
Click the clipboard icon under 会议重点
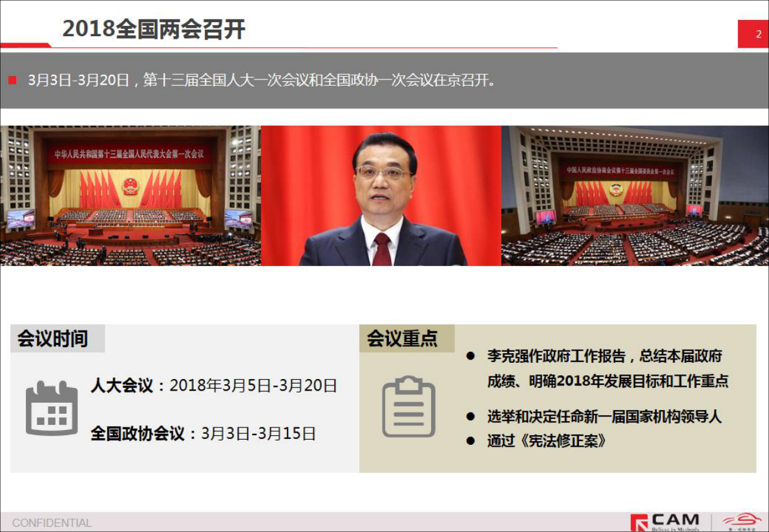point(408,406)
